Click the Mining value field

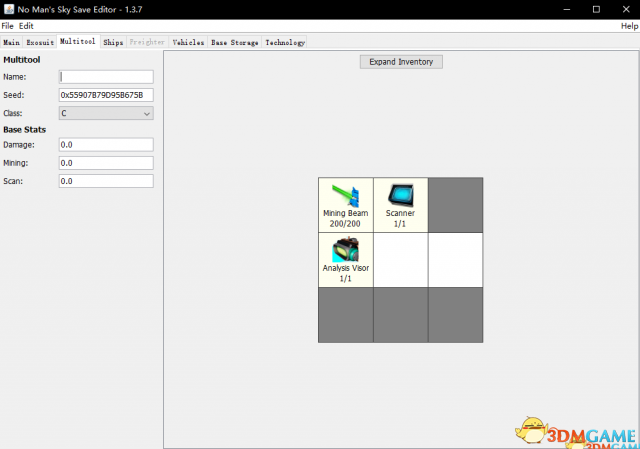[x=106, y=163]
